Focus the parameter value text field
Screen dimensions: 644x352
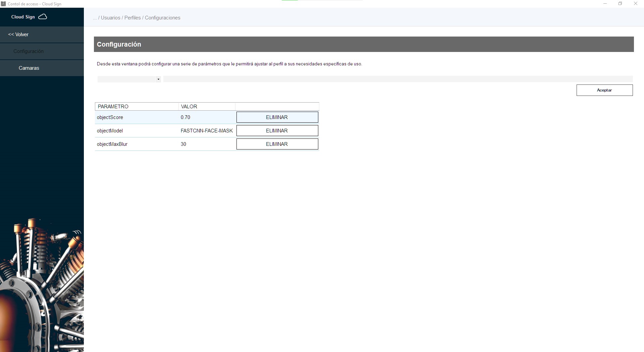click(x=397, y=79)
